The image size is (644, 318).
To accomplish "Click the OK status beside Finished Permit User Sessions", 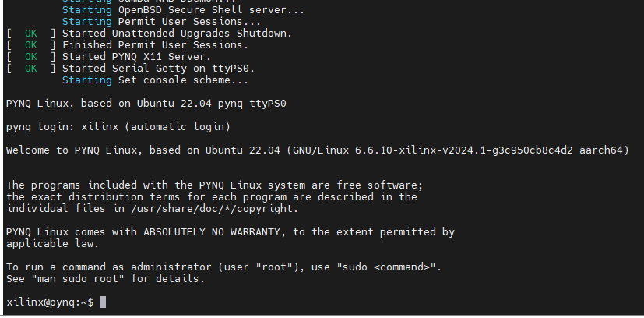I will tap(30, 45).
